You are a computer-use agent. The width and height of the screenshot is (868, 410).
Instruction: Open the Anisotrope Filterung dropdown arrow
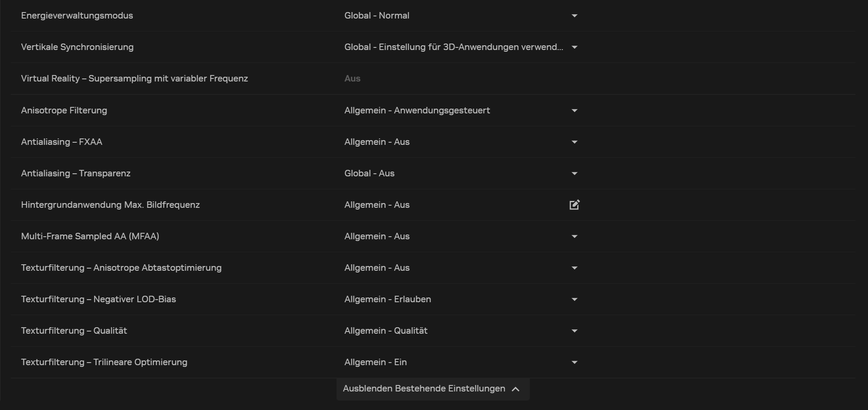[x=574, y=111]
